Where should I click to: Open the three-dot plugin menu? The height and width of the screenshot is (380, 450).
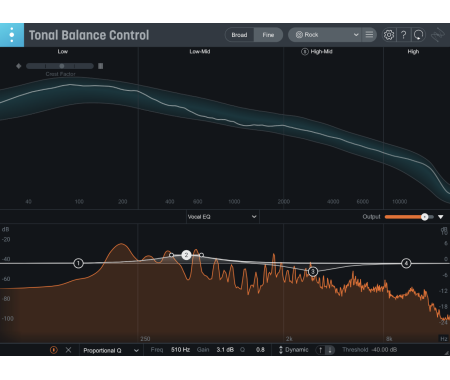click(x=12, y=35)
